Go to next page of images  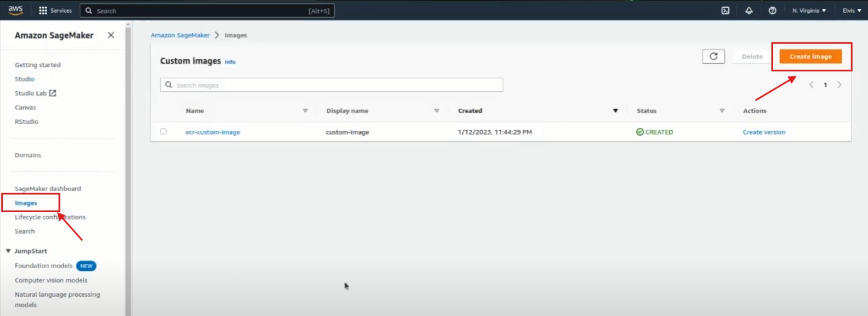point(839,85)
